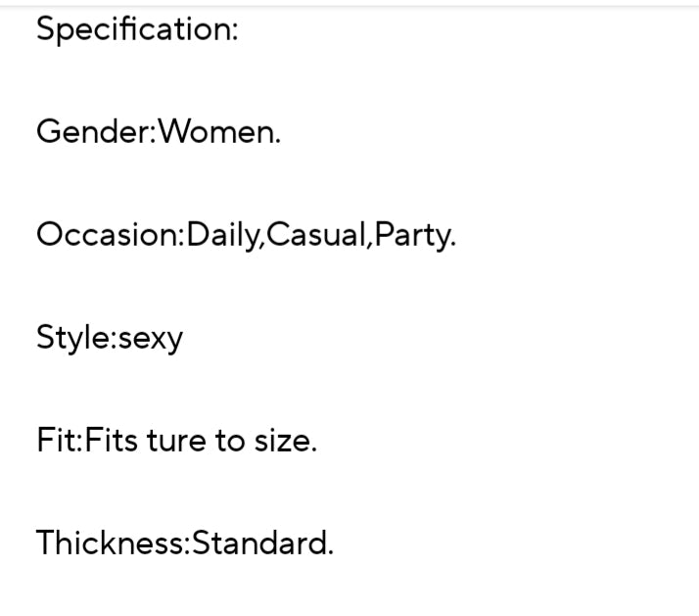Click the Occasion label
Viewport: 699px width, 616px height.
(106, 235)
